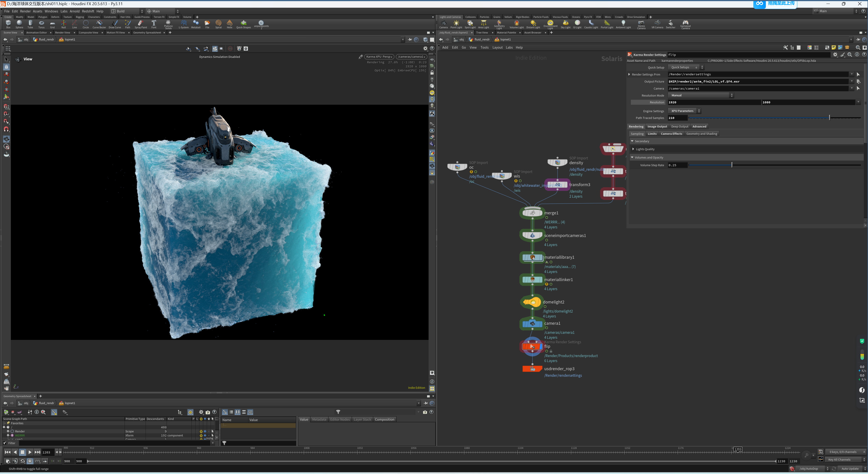Open the Windows menu
This screenshot has height=474, width=868.
pos(51,11)
